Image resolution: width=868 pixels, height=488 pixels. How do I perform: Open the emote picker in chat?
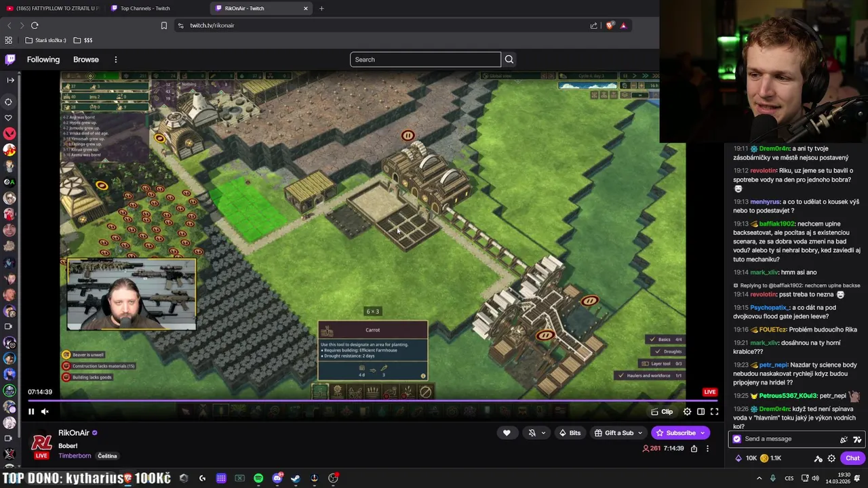point(856,439)
